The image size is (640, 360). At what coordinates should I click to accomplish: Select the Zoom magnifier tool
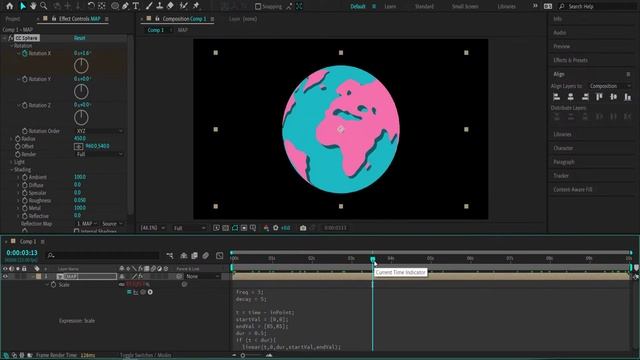click(44, 6)
